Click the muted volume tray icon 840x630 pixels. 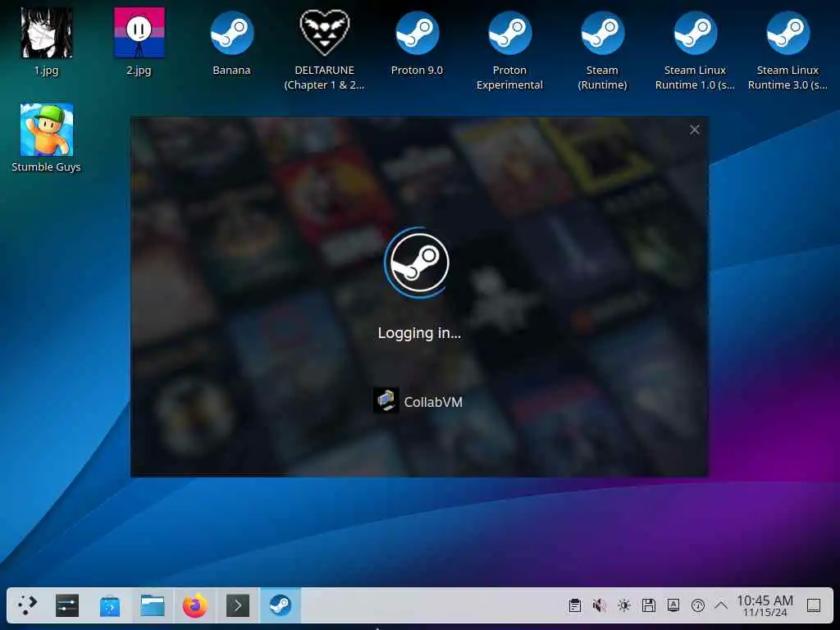[600, 605]
